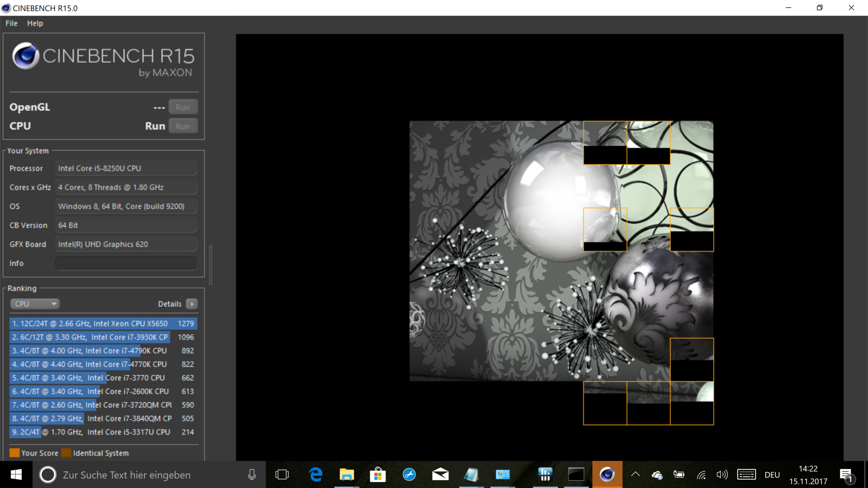868x488 pixels.
Task: Click the Details arrow button
Action: click(x=192, y=304)
